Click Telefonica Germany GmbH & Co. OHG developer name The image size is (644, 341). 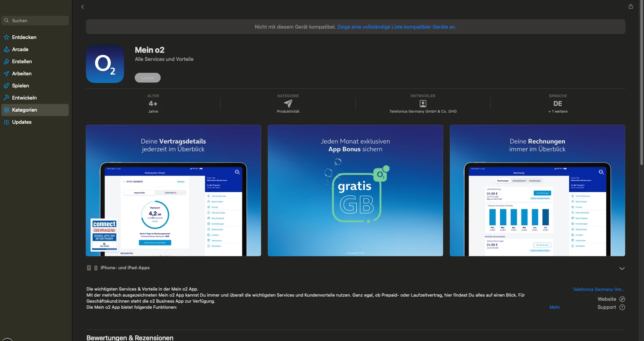423,112
